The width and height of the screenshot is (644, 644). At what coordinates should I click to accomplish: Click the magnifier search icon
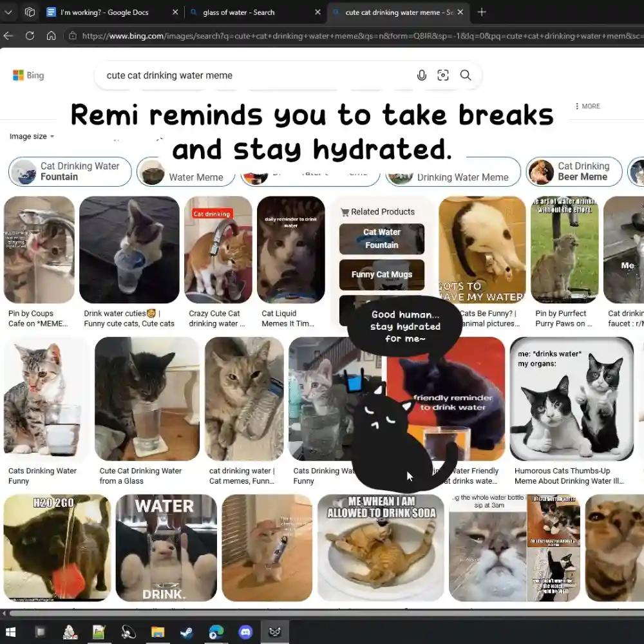click(x=466, y=75)
